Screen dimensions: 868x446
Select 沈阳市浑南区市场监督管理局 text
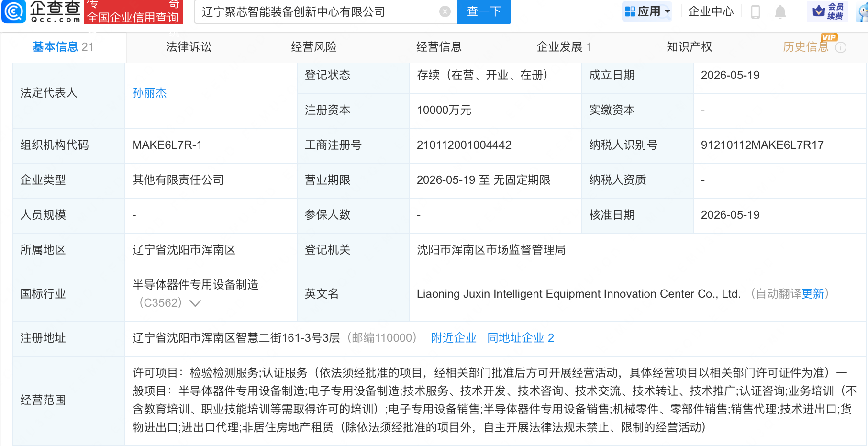491,250
